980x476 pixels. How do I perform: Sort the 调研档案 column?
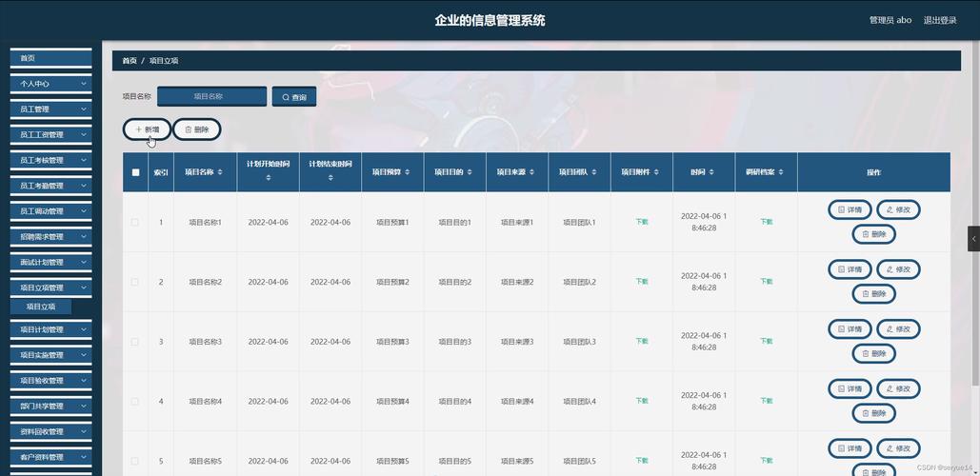point(781,171)
